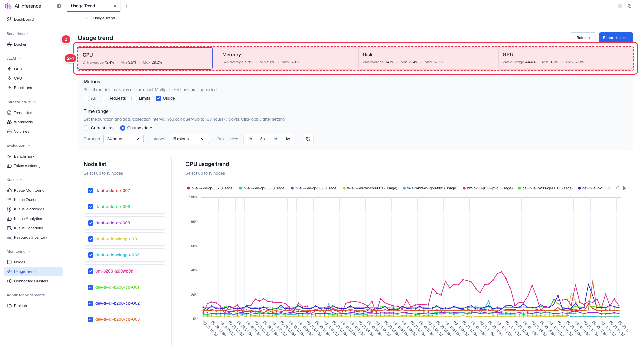Click the Refresh button

click(583, 38)
